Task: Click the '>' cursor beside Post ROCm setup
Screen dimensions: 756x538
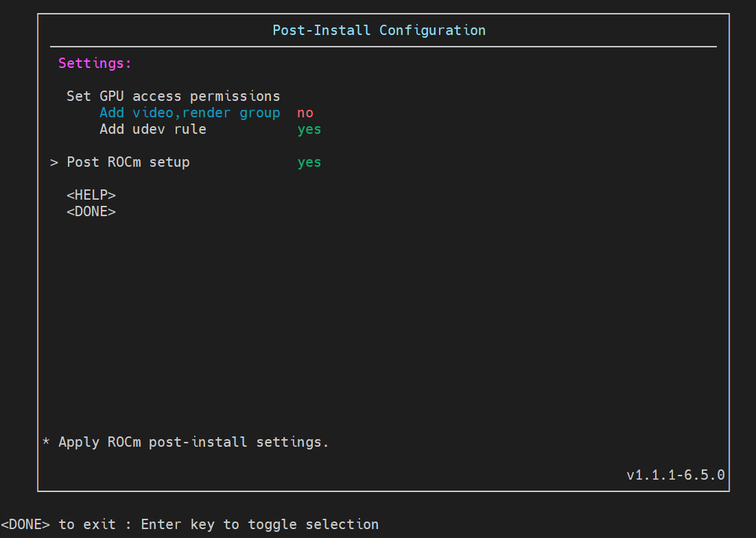Action: point(54,163)
